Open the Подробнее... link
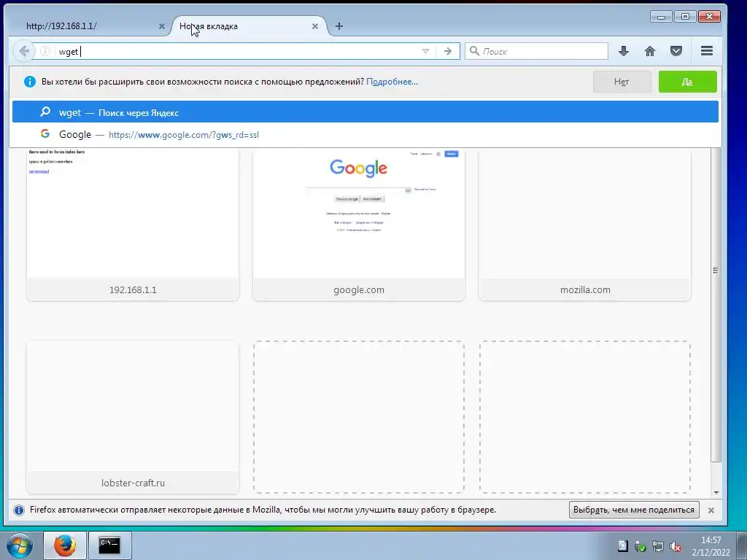 pos(392,82)
